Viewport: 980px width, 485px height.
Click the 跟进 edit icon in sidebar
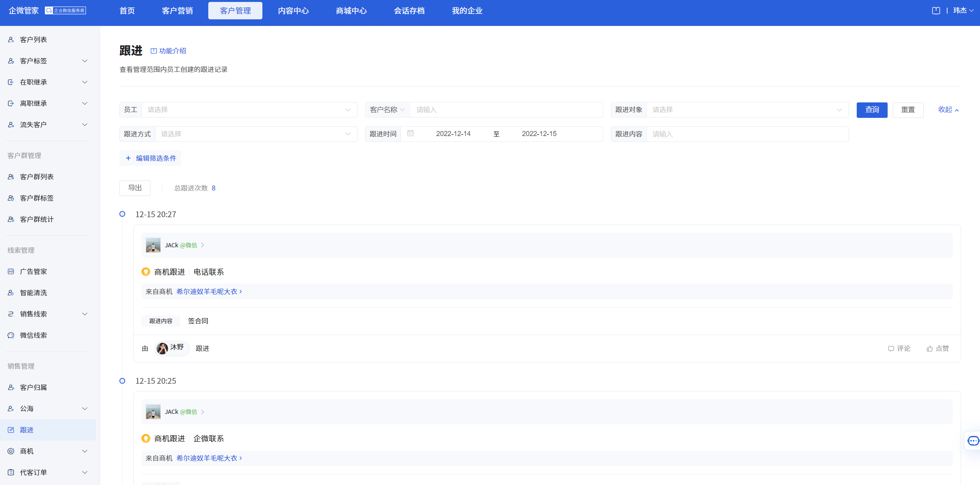tap(11, 430)
